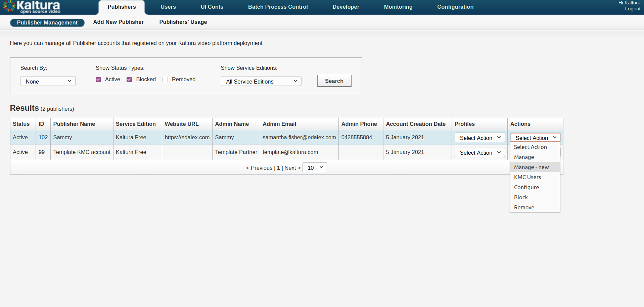Click page number 1 in pagination
The image size is (644, 307).
(x=278, y=168)
